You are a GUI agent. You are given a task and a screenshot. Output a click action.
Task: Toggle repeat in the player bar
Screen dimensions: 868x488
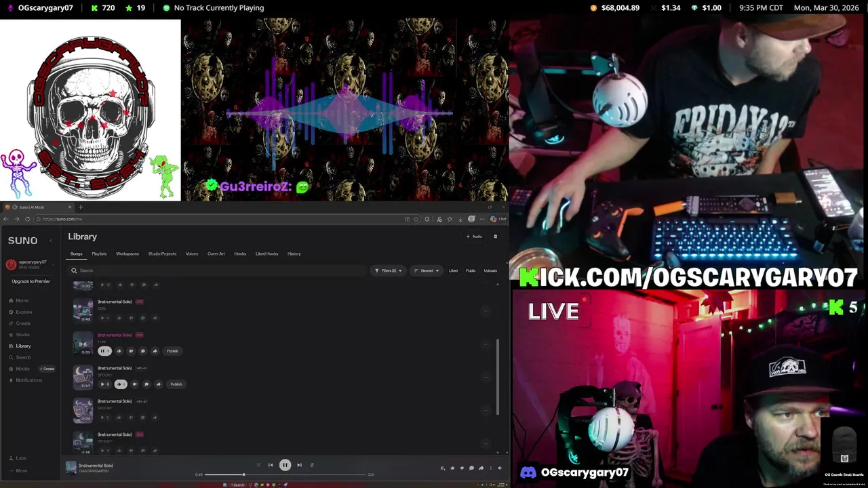click(312, 465)
